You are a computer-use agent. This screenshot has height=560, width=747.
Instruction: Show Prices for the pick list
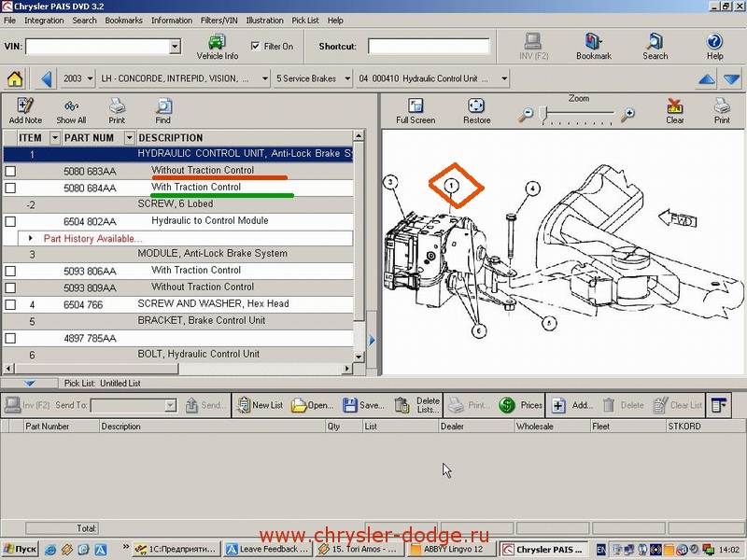(520, 405)
